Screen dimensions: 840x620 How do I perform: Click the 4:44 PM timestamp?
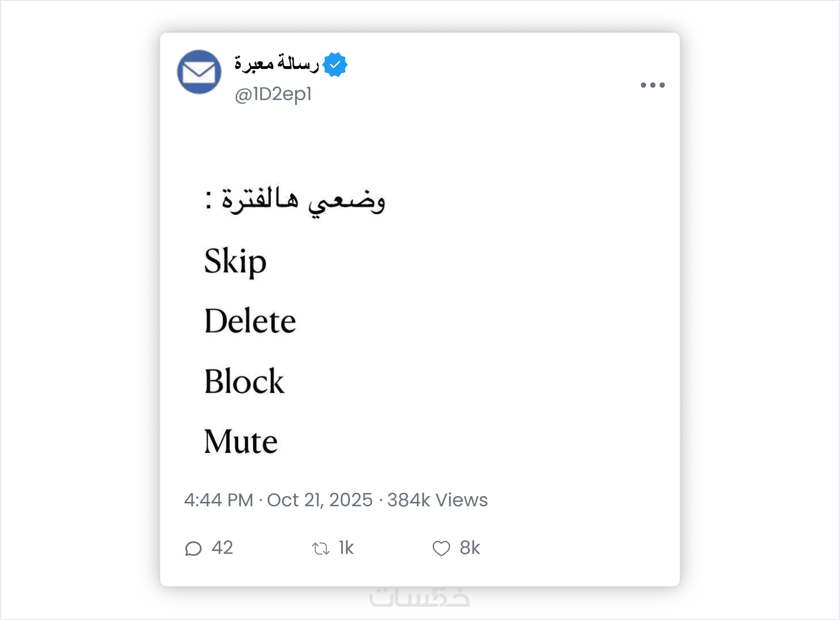click(x=219, y=500)
